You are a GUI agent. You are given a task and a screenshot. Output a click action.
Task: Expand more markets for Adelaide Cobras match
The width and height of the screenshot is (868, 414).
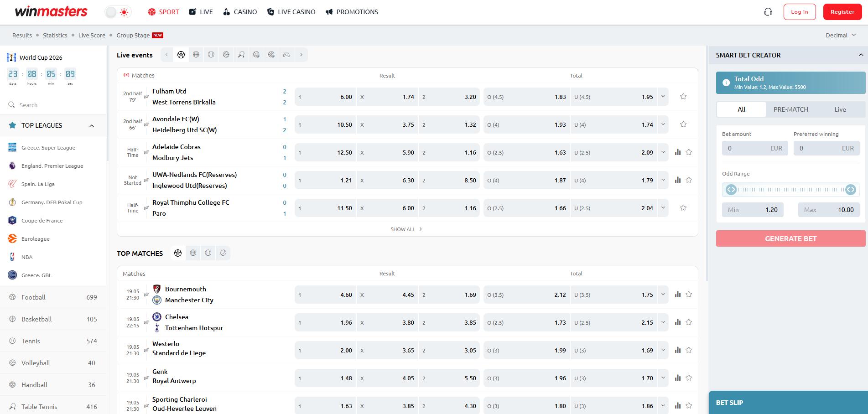pyautogui.click(x=663, y=152)
